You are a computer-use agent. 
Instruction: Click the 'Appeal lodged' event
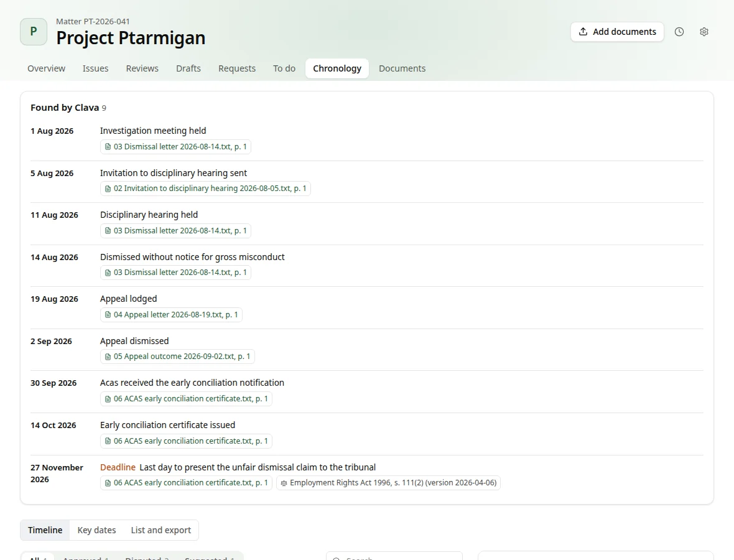pyautogui.click(x=129, y=299)
